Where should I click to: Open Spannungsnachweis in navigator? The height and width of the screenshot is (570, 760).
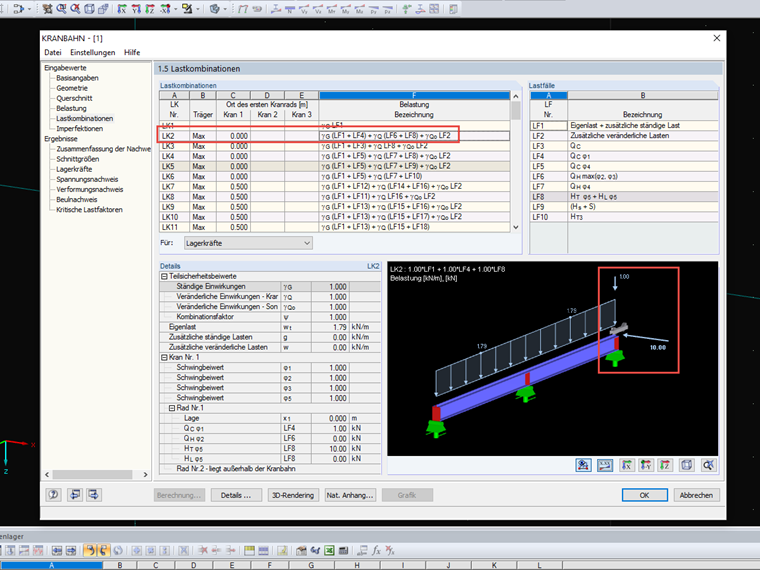tap(87, 179)
